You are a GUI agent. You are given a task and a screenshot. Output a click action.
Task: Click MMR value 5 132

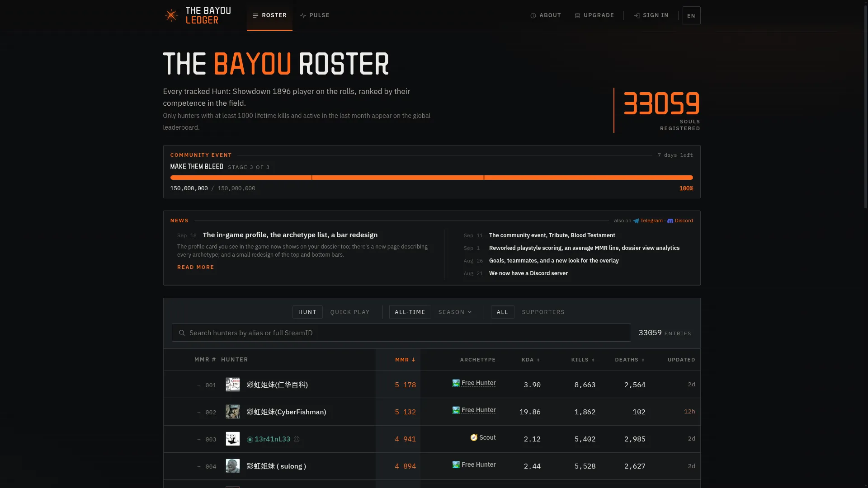(x=405, y=412)
